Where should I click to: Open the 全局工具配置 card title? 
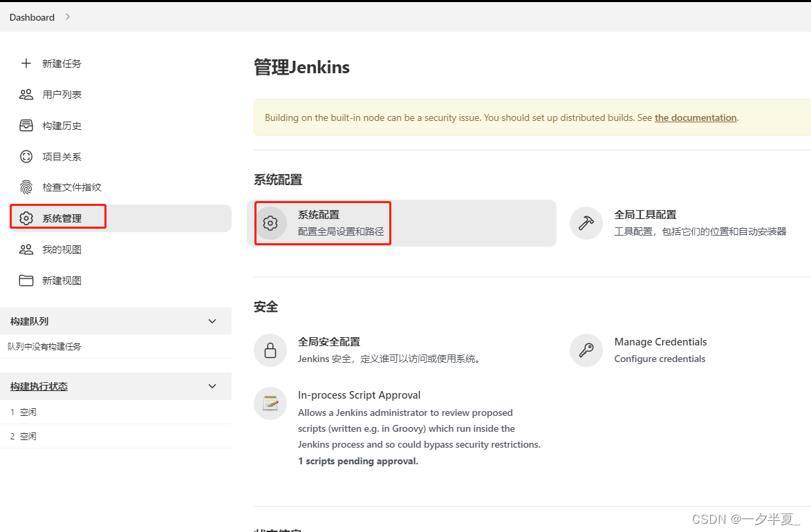pos(645,215)
